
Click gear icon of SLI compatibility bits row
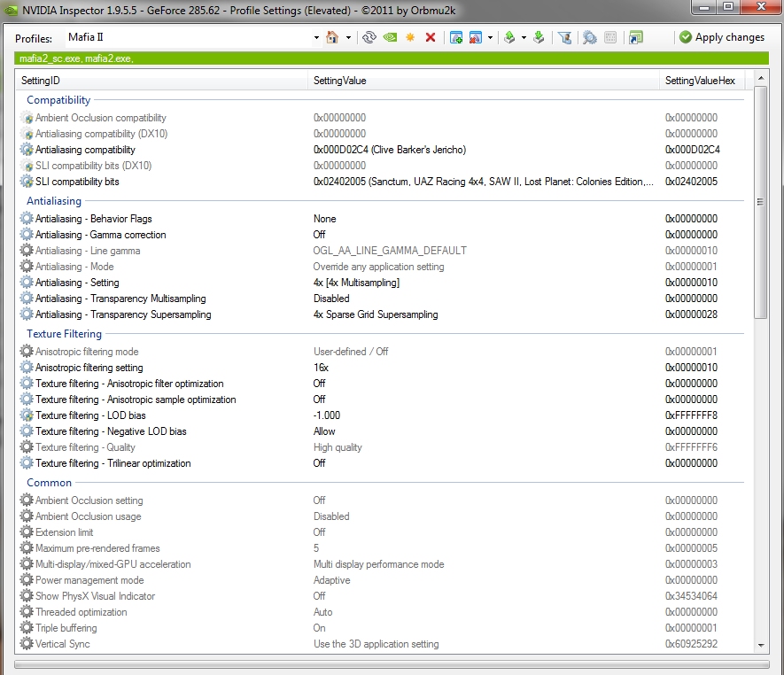click(x=27, y=182)
